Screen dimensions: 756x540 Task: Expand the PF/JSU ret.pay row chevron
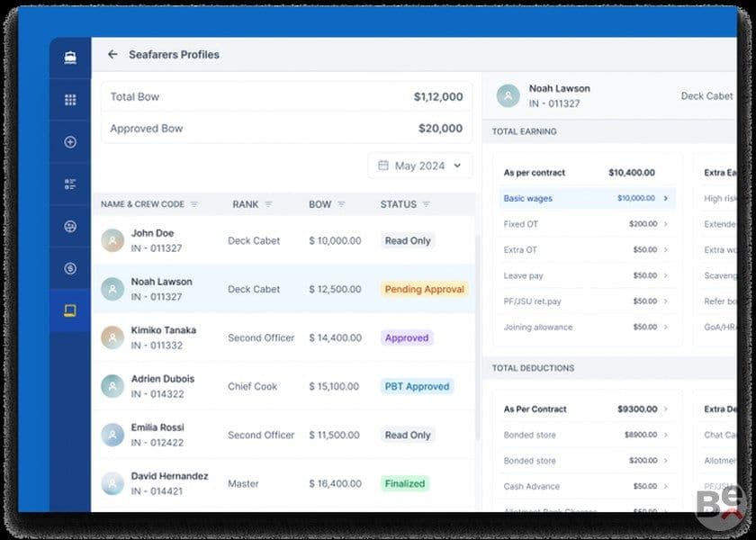click(666, 301)
